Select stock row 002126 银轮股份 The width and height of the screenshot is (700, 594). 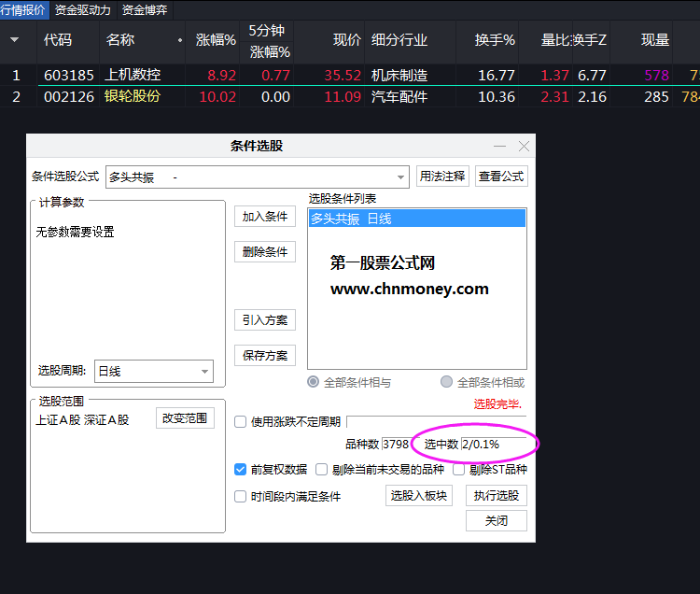[x=350, y=96]
